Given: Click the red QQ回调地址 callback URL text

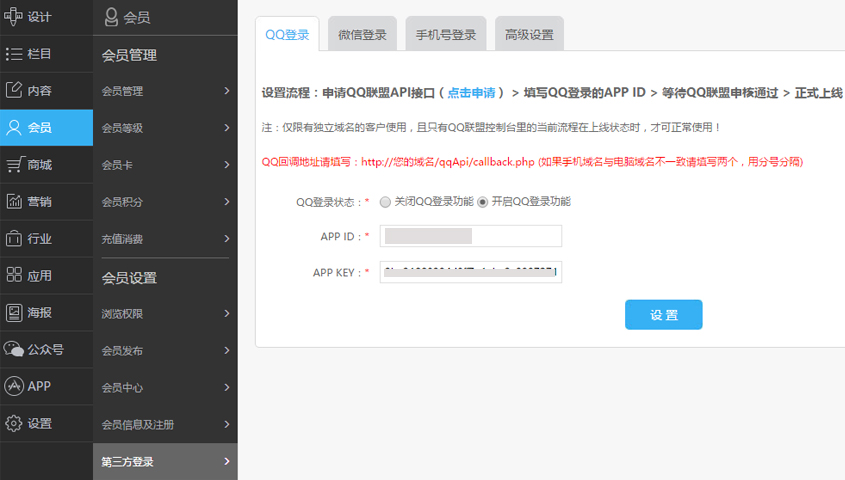Looking at the screenshot, I should coord(532,162).
